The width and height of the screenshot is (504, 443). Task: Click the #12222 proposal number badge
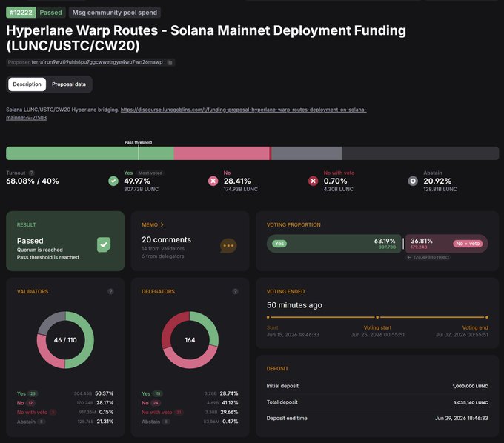click(21, 13)
